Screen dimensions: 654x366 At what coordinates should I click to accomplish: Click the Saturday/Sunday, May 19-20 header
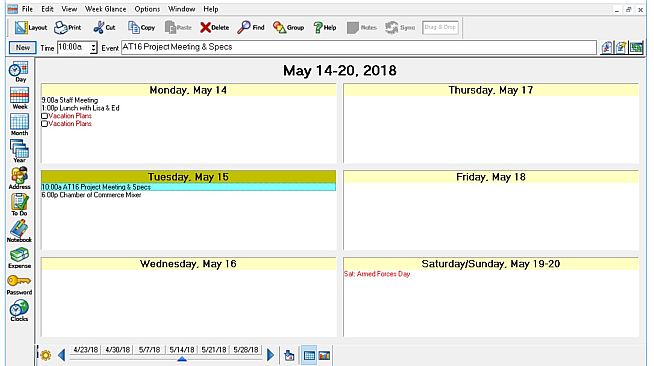[x=490, y=263]
